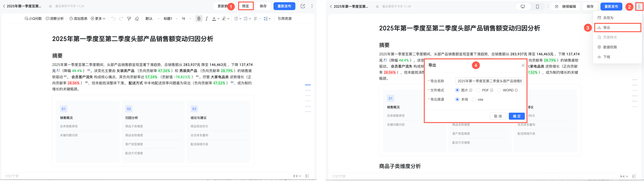The width and height of the screenshot is (644, 181).
Task: Show info for the PDF format
Action: (x=492, y=90)
